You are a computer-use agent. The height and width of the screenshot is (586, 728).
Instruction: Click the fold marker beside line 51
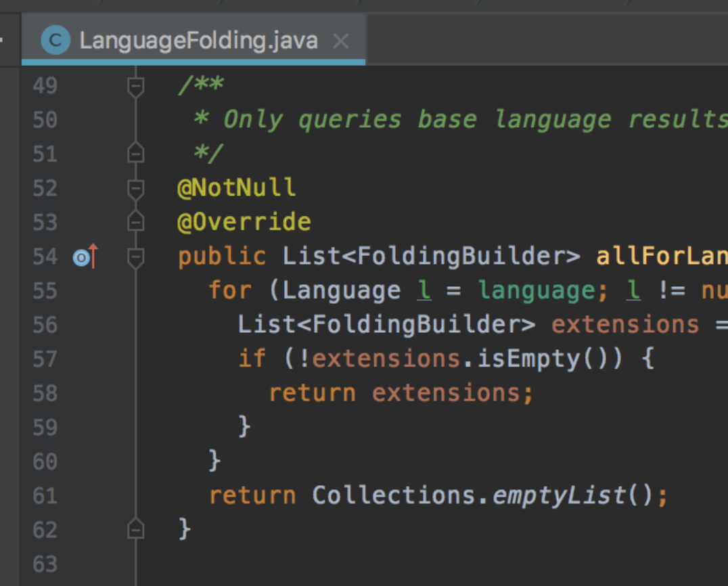pos(135,154)
